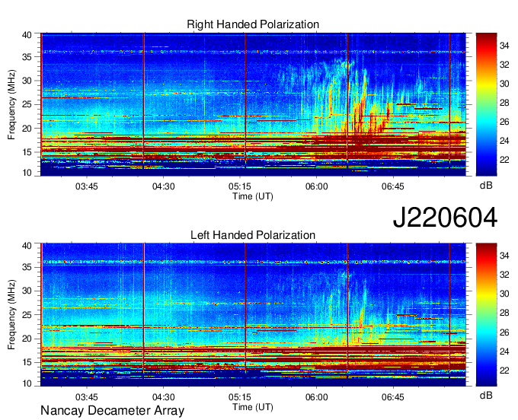Click the 40 MHz tick label on lower plot
Image resolution: width=518 pixels, height=420 pixels.
tap(27, 246)
